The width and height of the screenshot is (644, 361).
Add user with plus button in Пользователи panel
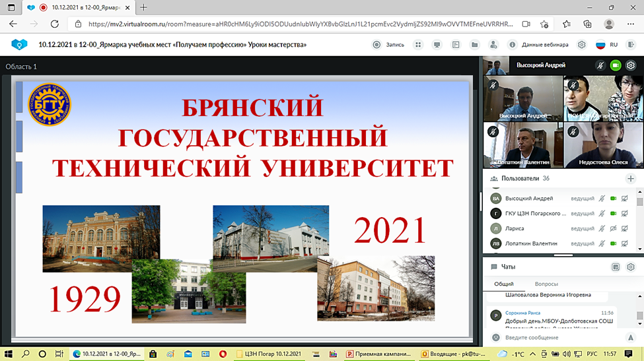pyautogui.click(x=630, y=178)
